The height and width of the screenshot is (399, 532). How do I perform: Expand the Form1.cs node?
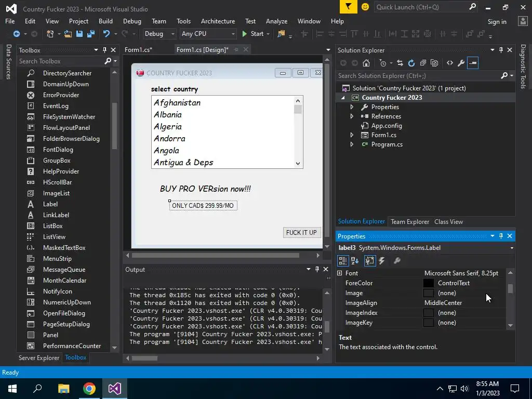[x=352, y=135]
